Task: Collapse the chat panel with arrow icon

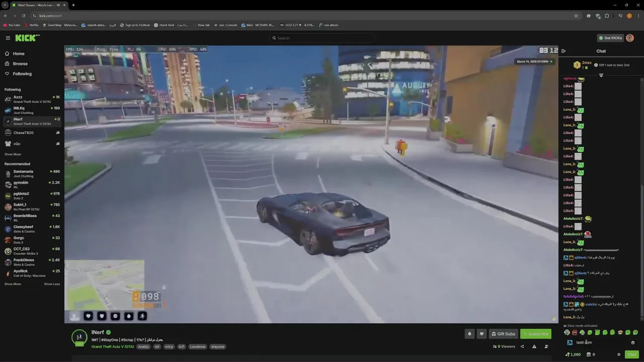Action: point(563,51)
